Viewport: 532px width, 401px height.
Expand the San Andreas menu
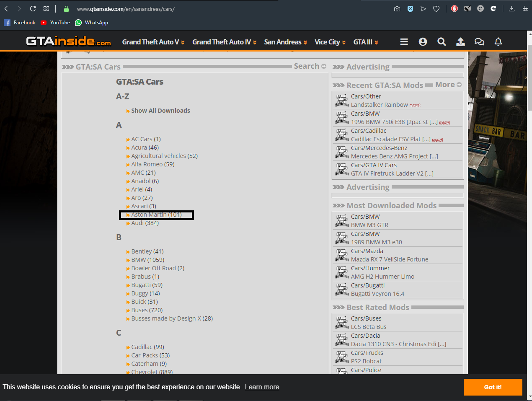[286, 42]
